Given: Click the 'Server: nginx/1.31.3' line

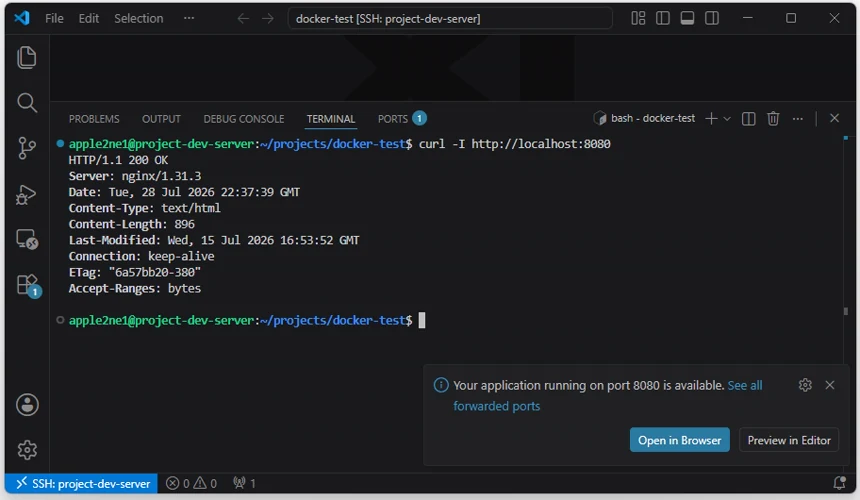Looking at the screenshot, I should coord(134,176).
